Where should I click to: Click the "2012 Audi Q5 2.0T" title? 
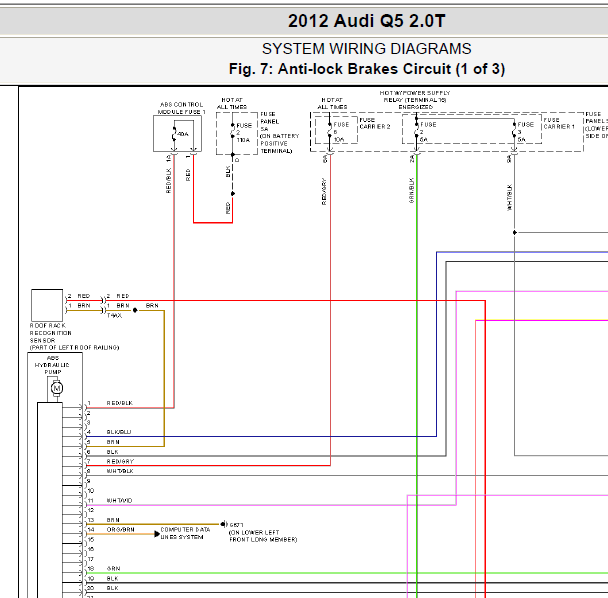[366, 21]
